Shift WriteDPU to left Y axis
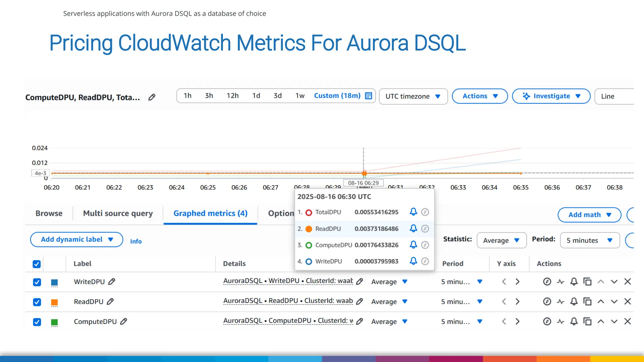The width and height of the screenshot is (644, 362). [504, 282]
